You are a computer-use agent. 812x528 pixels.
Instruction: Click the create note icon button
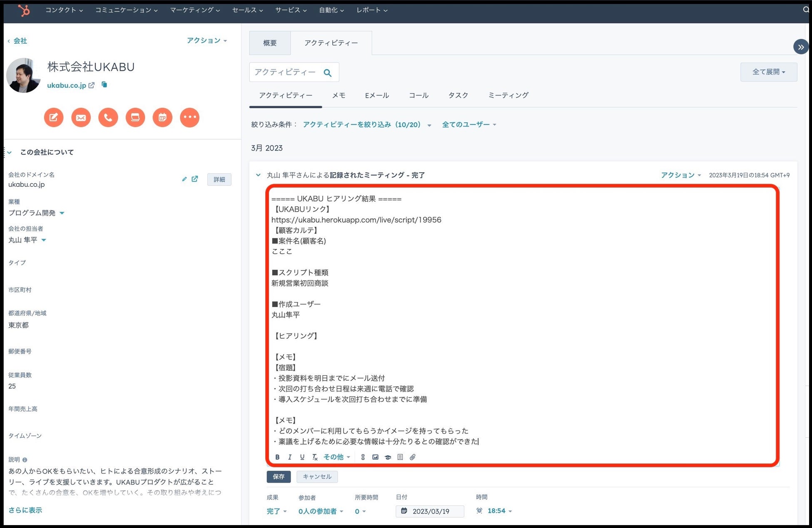point(54,117)
